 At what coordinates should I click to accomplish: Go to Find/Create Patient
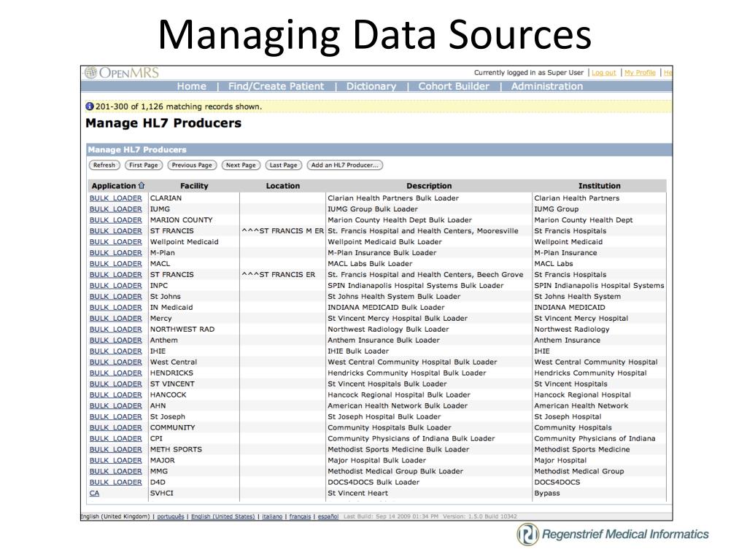(276, 86)
